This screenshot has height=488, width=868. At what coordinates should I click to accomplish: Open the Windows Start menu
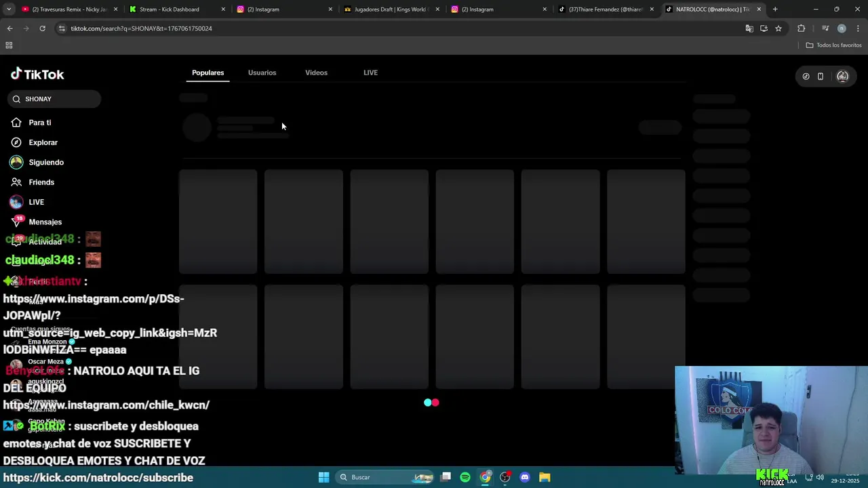click(323, 477)
